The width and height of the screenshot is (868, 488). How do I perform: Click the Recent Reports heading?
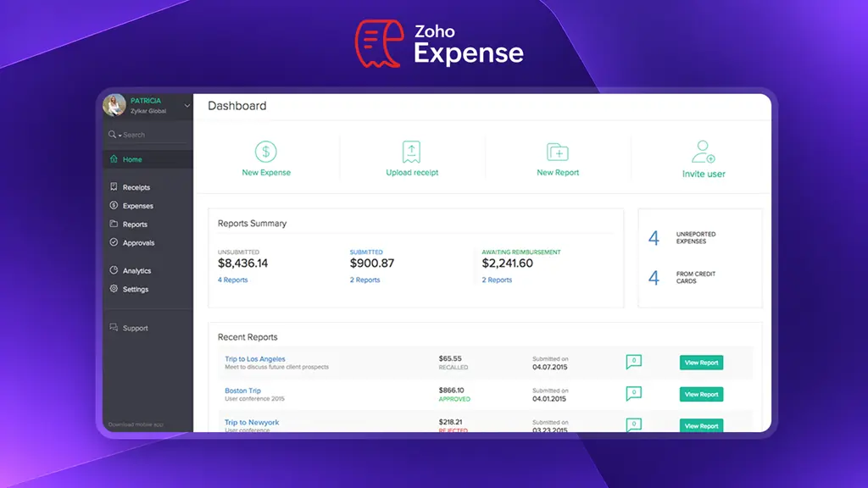(248, 337)
